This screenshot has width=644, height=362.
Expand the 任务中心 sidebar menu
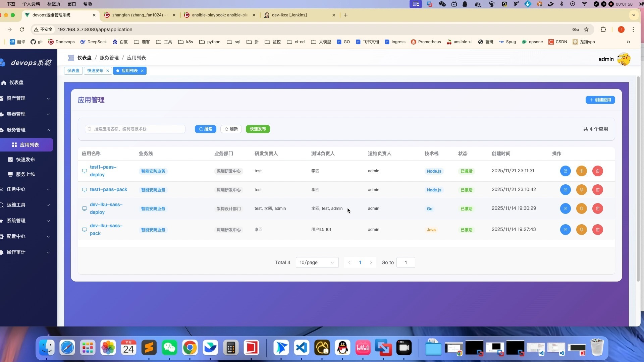pyautogui.click(x=26, y=189)
